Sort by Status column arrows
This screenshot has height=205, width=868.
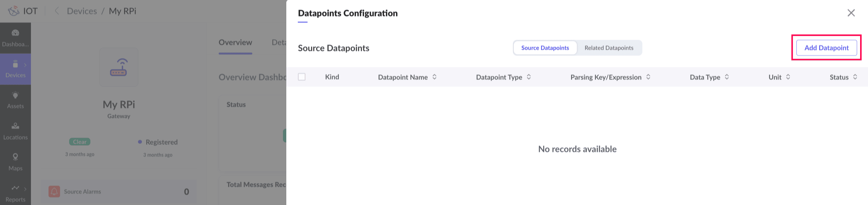855,77
